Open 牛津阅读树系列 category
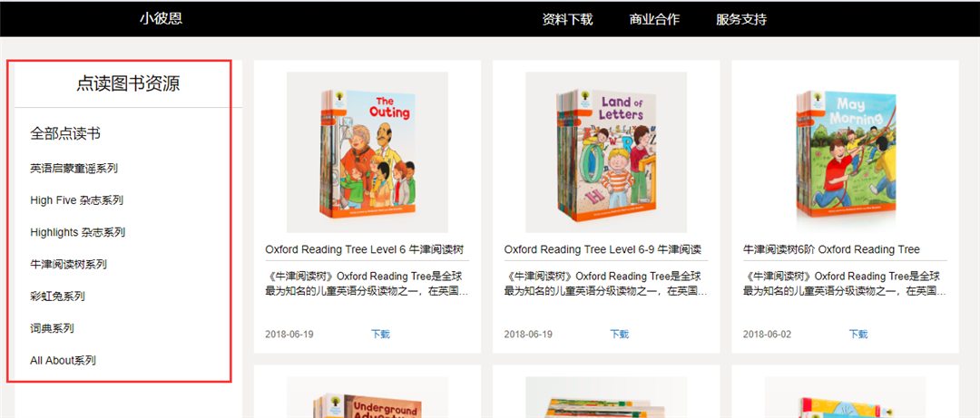The height and width of the screenshot is (418, 980). [x=68, y=264]
